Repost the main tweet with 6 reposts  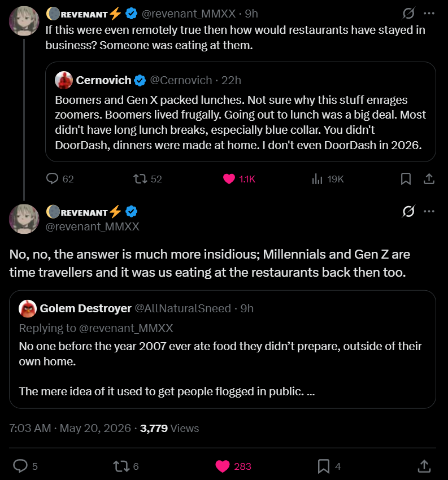click(x=125, y=466)
